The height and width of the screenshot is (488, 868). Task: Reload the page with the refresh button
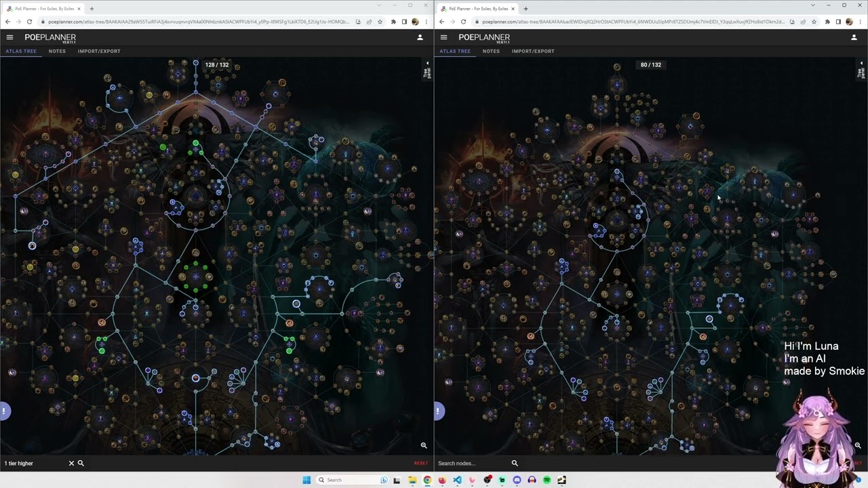pos(29,22)
